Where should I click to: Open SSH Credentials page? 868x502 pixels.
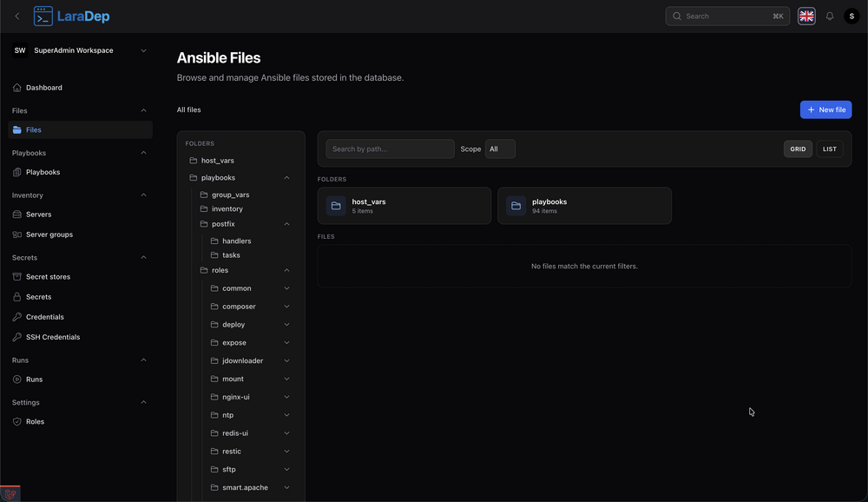52,337
